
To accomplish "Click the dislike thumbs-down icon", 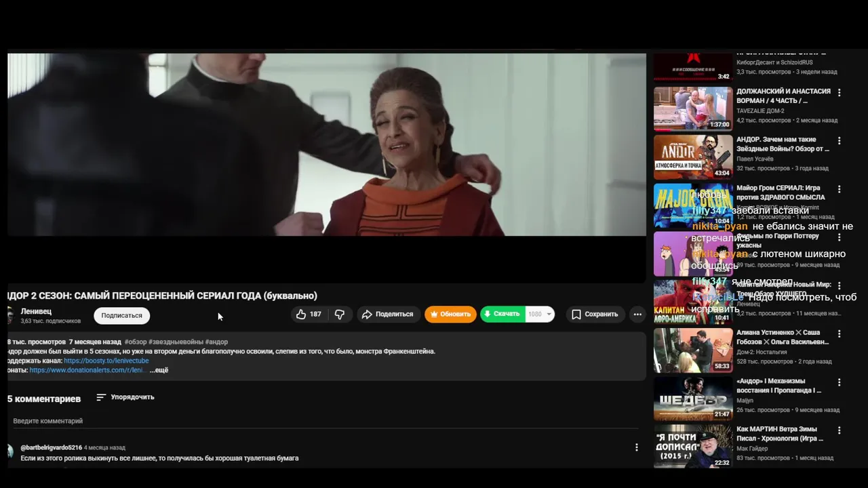I will (340, 314).
